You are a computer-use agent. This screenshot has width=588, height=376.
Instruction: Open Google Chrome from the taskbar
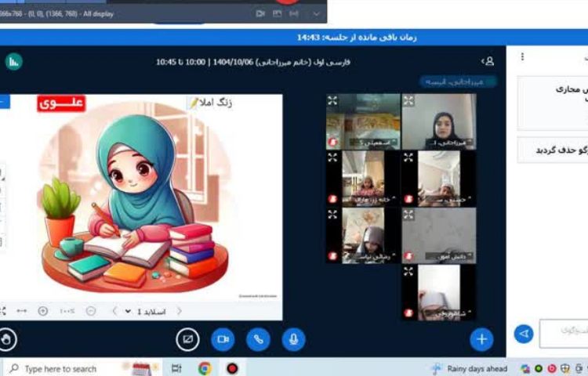point(205,369)
